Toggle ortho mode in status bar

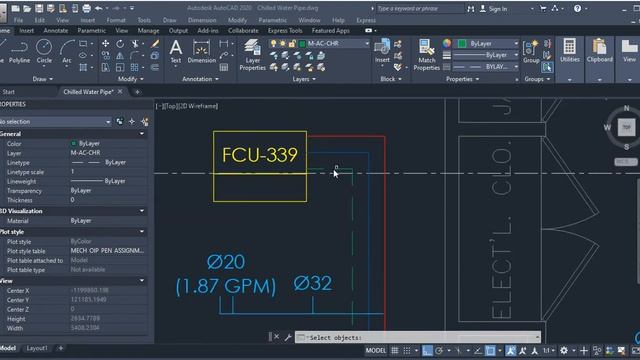(x=427, y=351)
